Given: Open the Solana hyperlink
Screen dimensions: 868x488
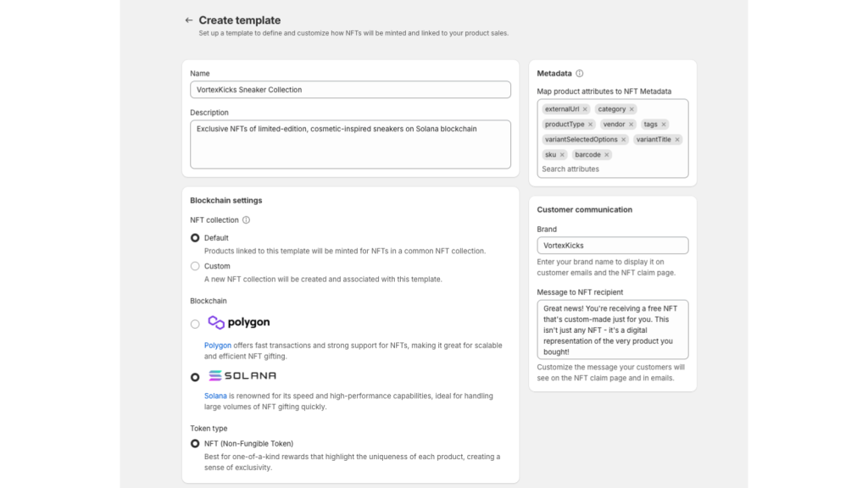Looking at the screenshot, I should [x=215, y=396].
